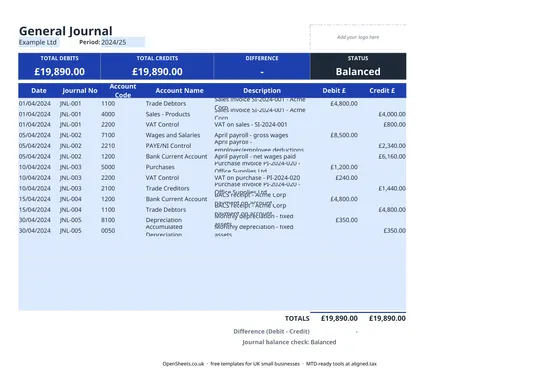Click the Sales - Products account name

pyautogui.click(x=168, y=114)
